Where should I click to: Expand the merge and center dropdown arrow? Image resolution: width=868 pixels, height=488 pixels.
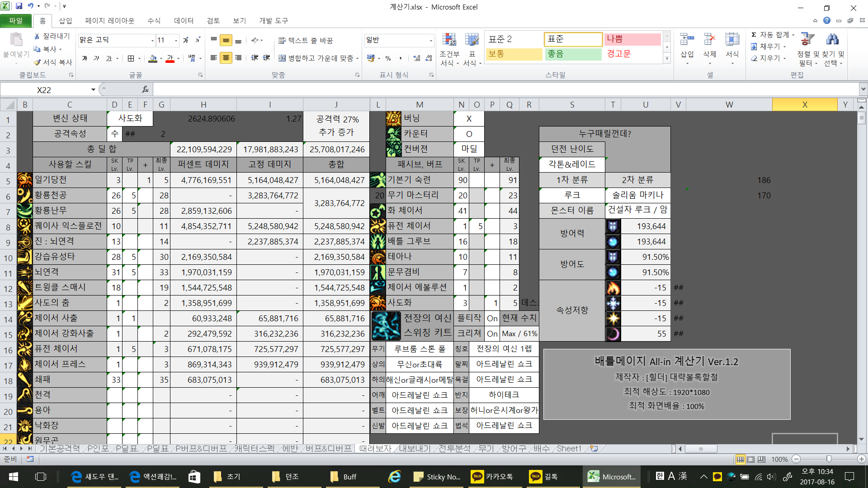tap(357, 58)
